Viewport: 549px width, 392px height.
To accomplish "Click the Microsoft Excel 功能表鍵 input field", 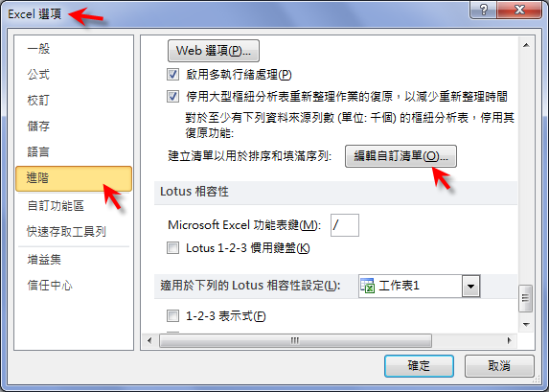I will pos(345,225).
